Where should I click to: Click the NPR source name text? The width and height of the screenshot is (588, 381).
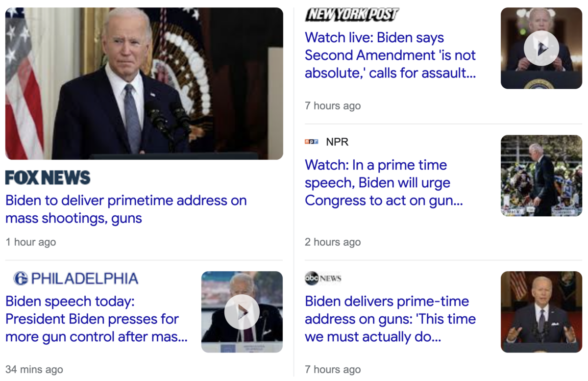pos(337,142)
